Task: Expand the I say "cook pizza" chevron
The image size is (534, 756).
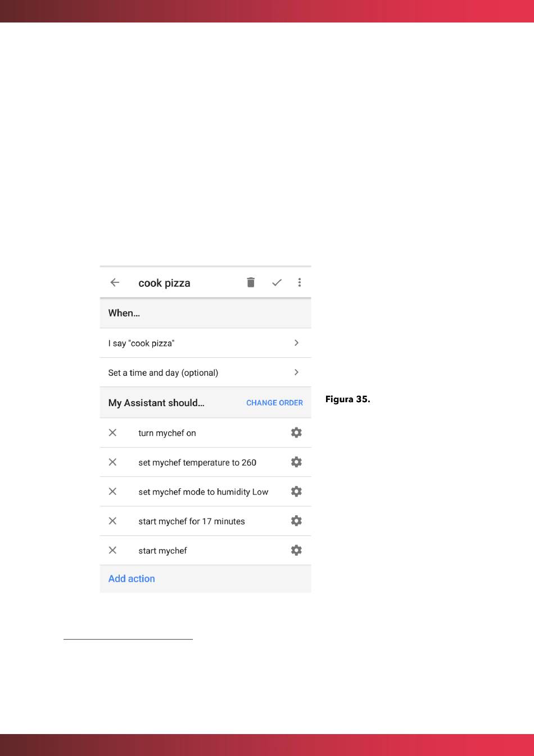Action: (297, 343)
